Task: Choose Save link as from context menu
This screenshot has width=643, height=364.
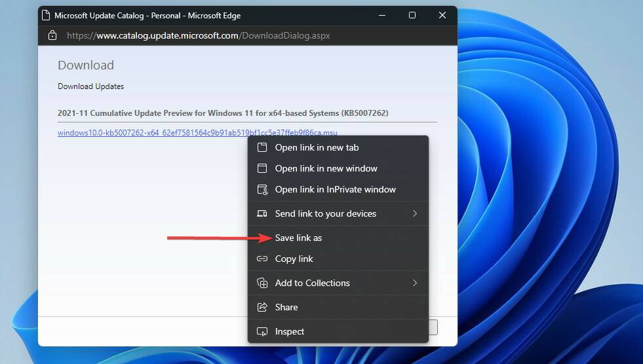Action: [298, 238]
